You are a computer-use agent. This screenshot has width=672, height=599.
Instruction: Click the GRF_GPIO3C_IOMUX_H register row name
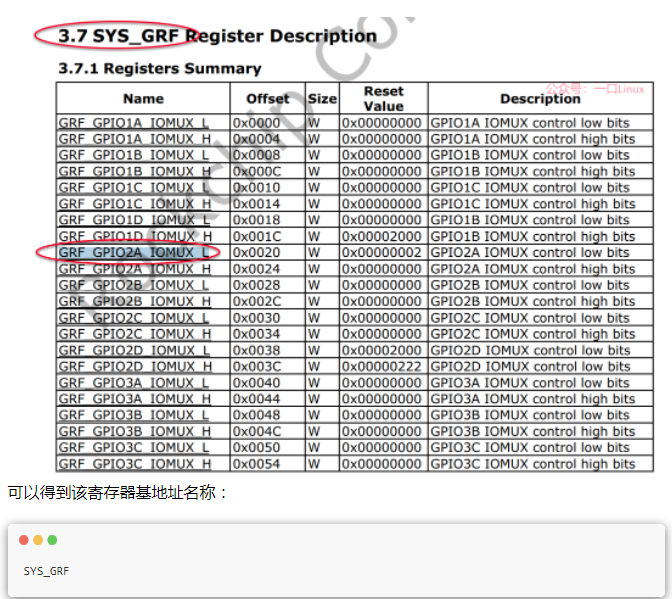coord(134,464)
